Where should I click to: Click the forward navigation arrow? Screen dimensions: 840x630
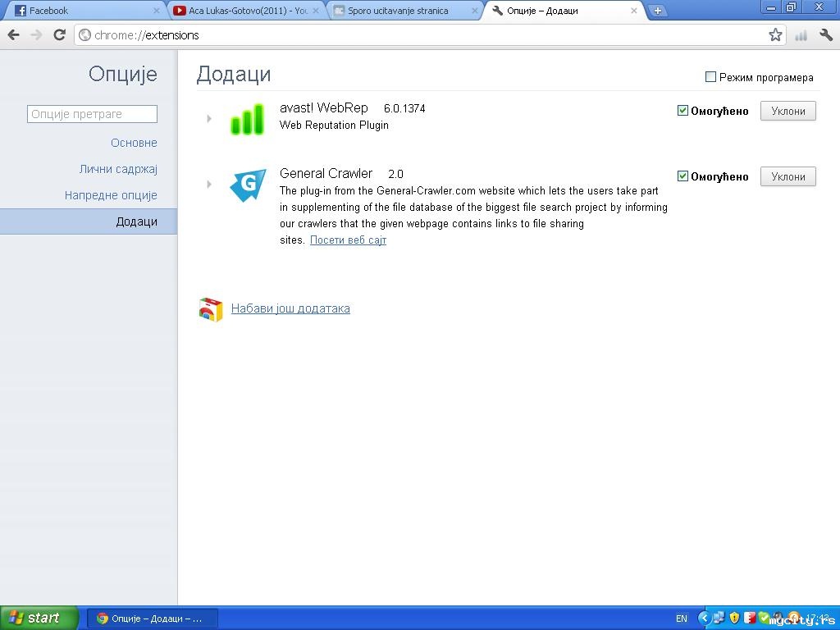coord(36,35)
